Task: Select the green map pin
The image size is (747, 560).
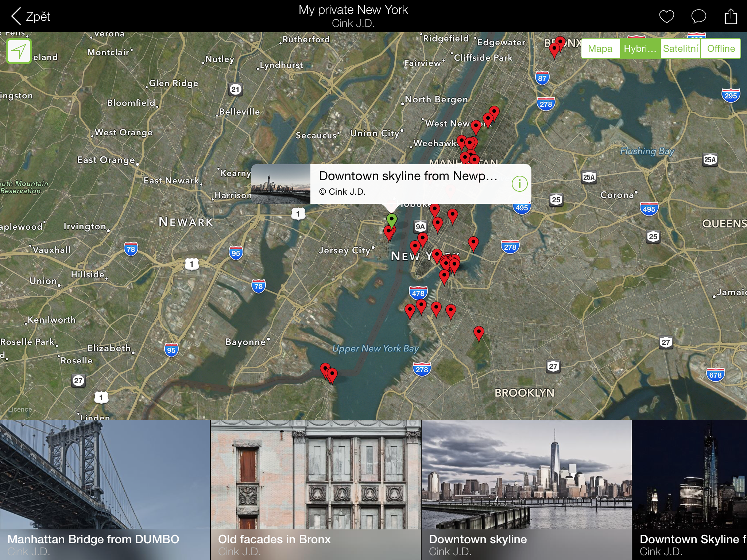Action: point(392,219)
